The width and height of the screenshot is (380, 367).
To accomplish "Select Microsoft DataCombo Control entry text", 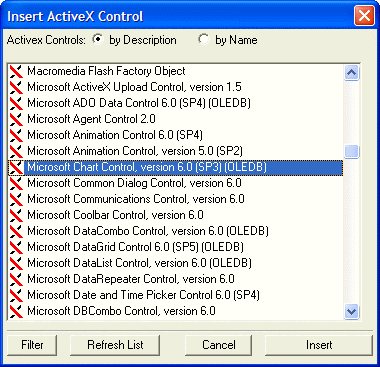I will (148, 231).
